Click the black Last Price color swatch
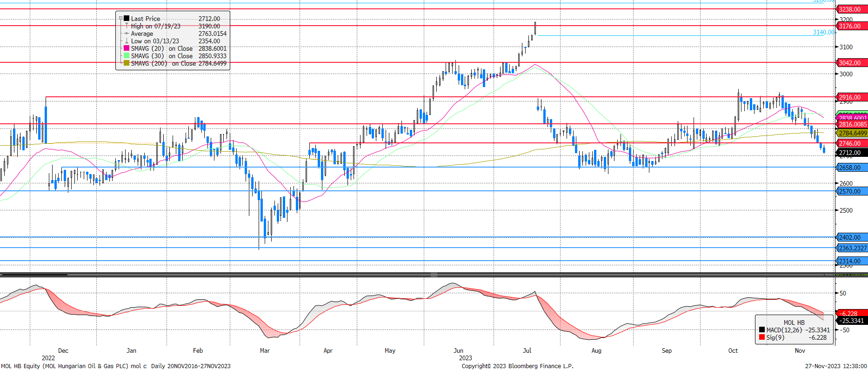The image size is (868, 370). (127, 19)
